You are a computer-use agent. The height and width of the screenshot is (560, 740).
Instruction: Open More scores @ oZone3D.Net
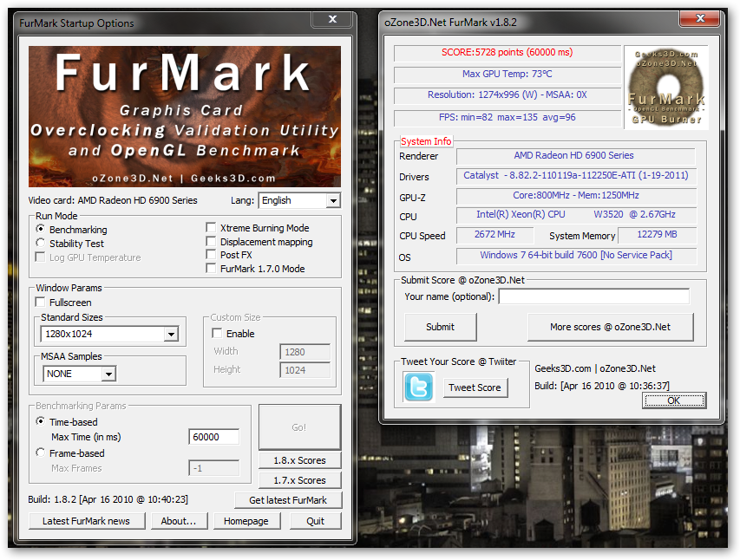pyautogui.click(x=610, y=327)
